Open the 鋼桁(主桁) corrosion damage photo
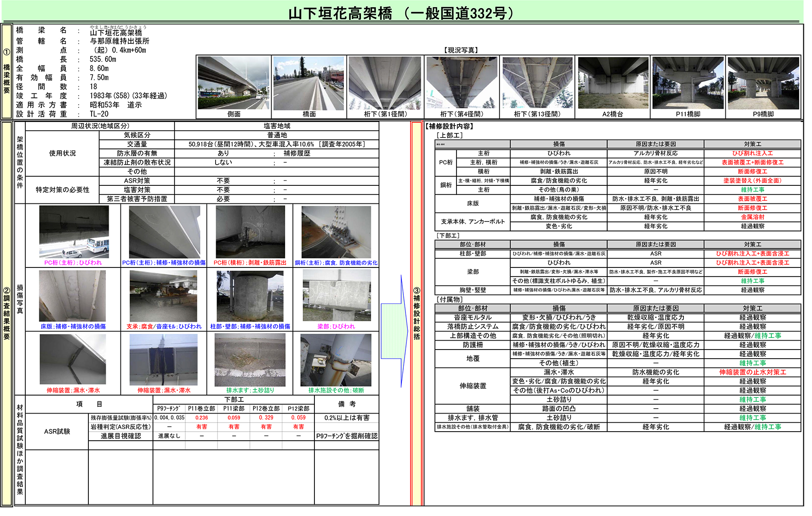Viewport: 812px width, 516px height. [336, 232]
